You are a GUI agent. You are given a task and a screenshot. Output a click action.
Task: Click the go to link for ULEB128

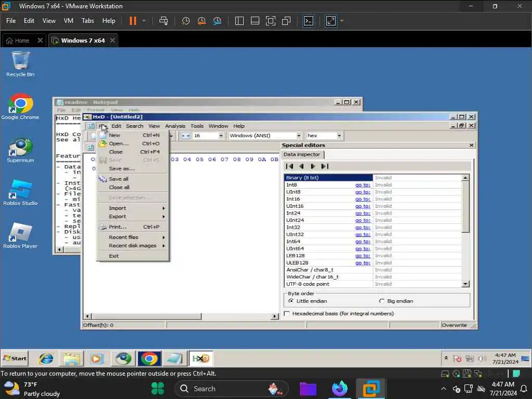[x=363, y=263]
